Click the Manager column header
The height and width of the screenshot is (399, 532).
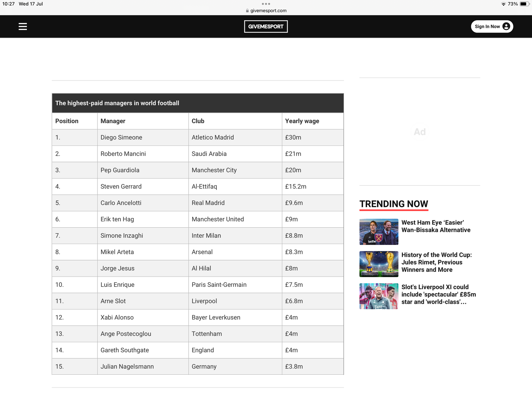(x=113, y=121)
